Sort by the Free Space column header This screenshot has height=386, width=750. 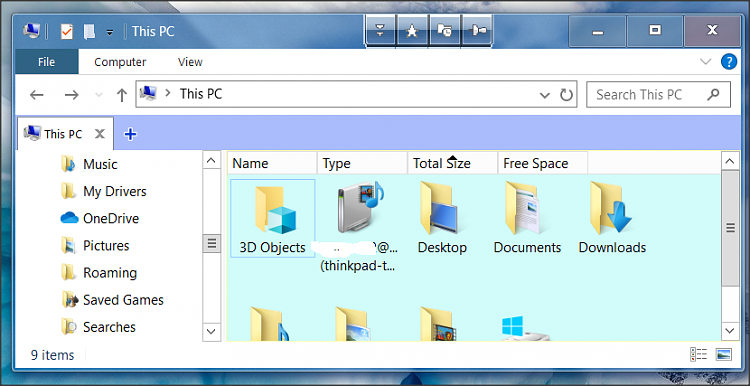[542, 164]
